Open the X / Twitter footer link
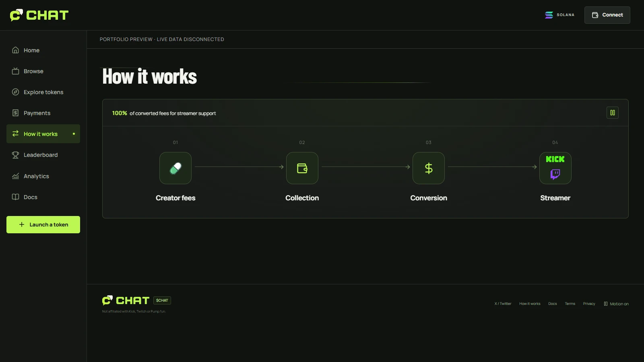 tap(503, 304)
